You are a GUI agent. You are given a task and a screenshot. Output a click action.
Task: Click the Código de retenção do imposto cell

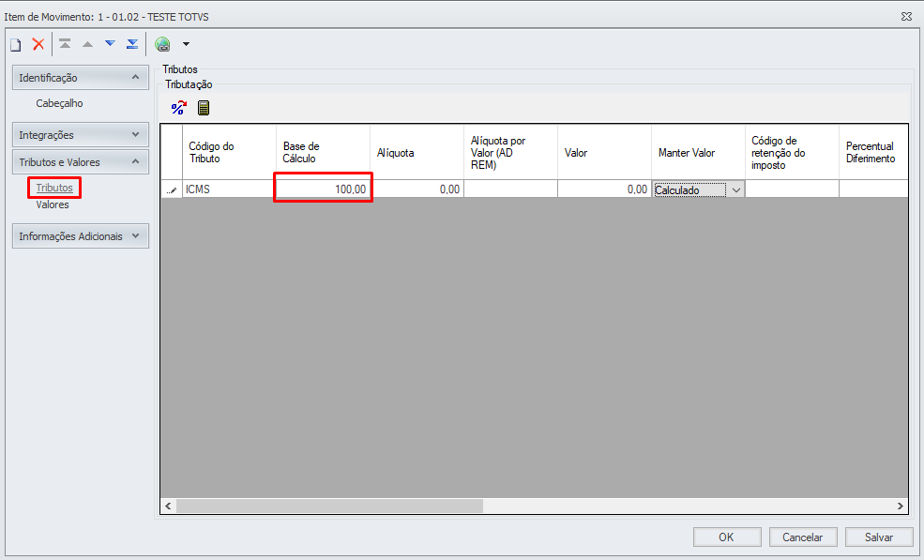click(x=792, y=189)
